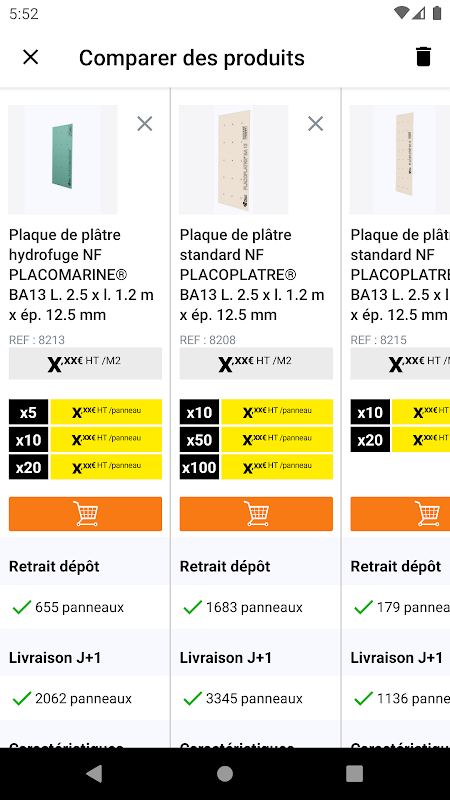Select x50 quantity price for ref 8208
The height and width of the screenshot is (800, 450).
256,440
